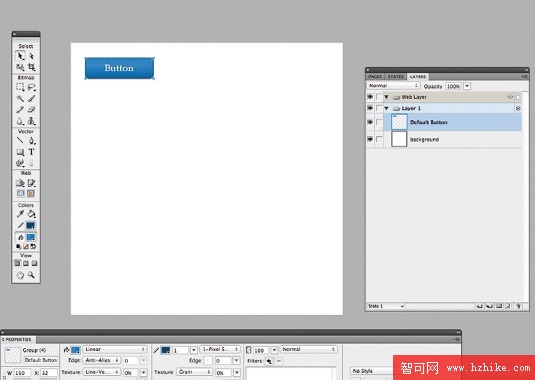Open the State 1 dropdown
The width and height of the screenshot is (535, 380).
pyautogui.click(x=386, y=306)
